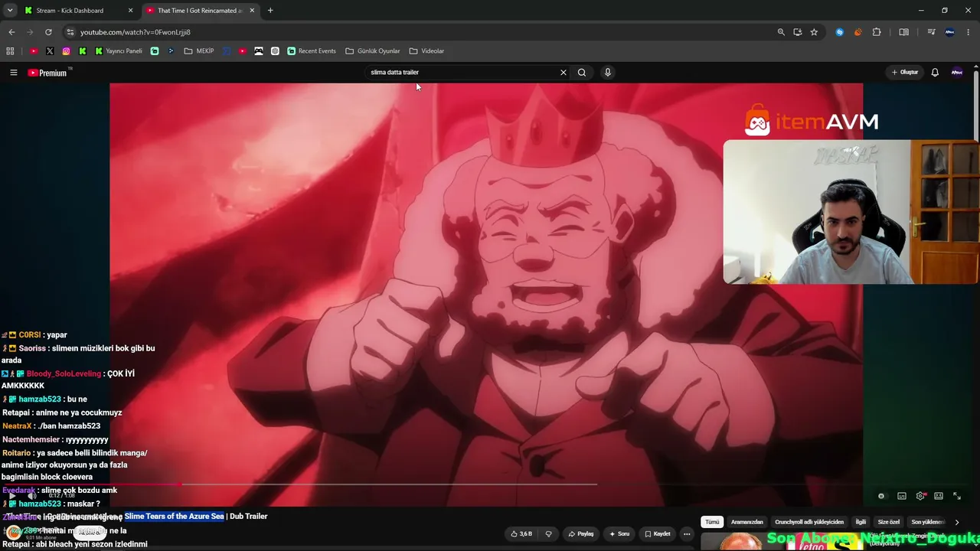This screenshot has width=980, height=551.
Task: Go back to the previous page
Action: (11, 32)
